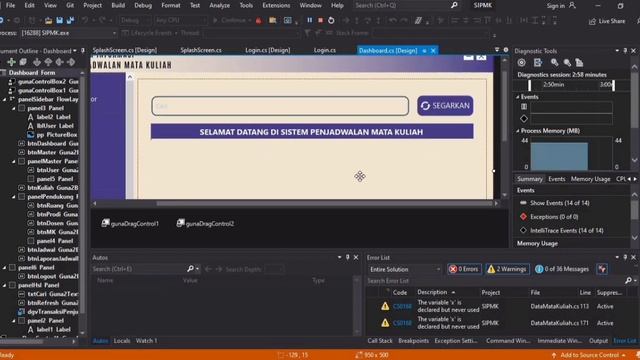The height and width of the screenshot is (360, 640).
Task: Click the first CS0168 warning code link
Action: tap(402, 306)
